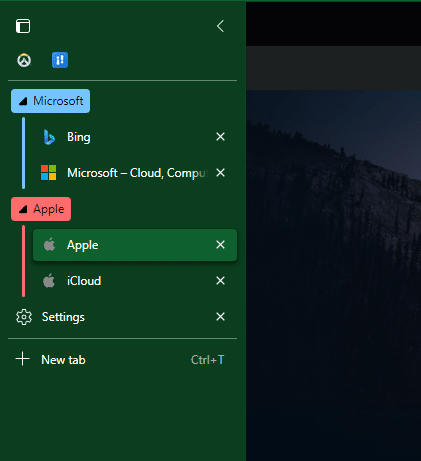
Task: Open the blue pinned tab icon
Action: [60, 60]
